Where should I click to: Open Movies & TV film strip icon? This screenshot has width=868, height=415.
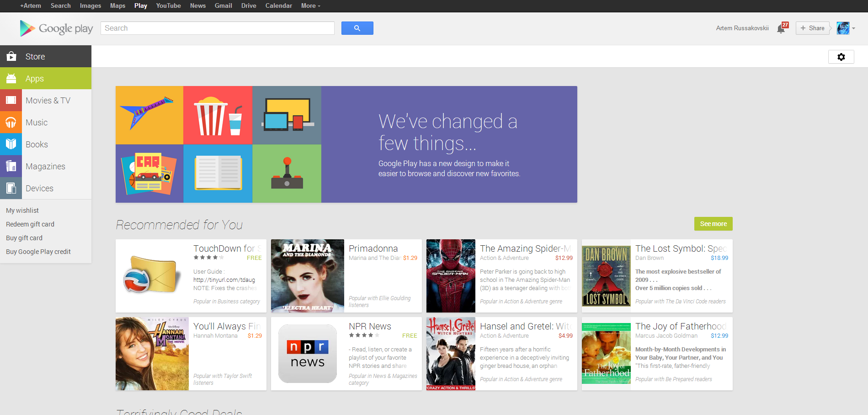tap(11, 100)
